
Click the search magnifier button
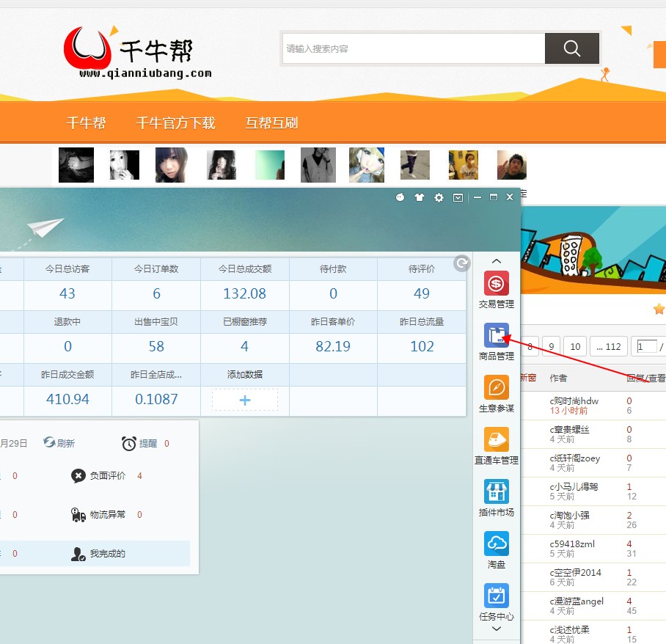pyautogui.click(x=571, y=48)
